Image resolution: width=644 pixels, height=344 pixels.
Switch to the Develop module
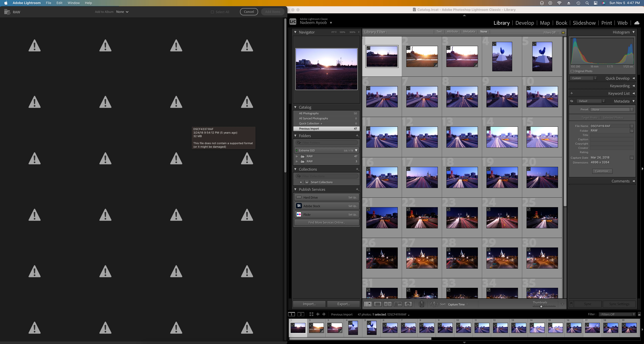click(x=525, y=23)
